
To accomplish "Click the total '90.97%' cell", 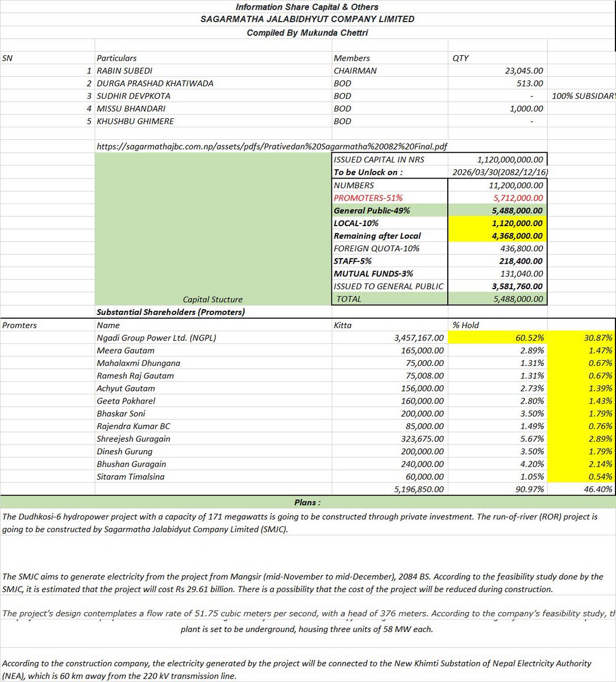I will [497, 489].
